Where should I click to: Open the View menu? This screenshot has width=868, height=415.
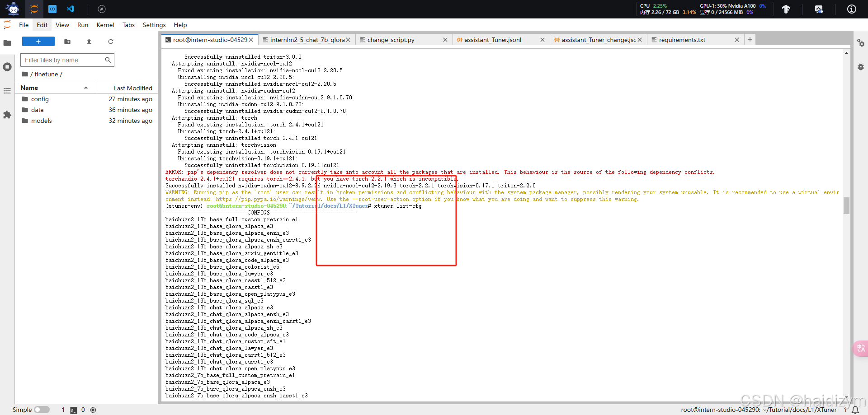pyautogui.click(x=62, y=25)
